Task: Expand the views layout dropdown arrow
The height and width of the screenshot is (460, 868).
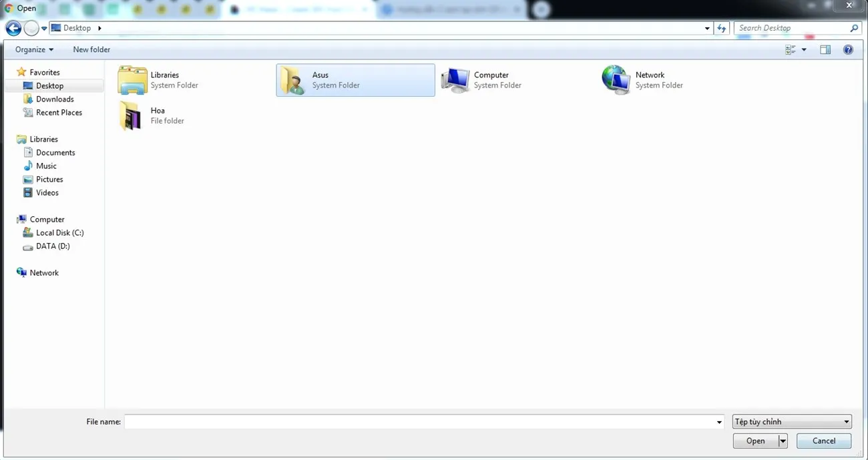Action: click(803, 49)
